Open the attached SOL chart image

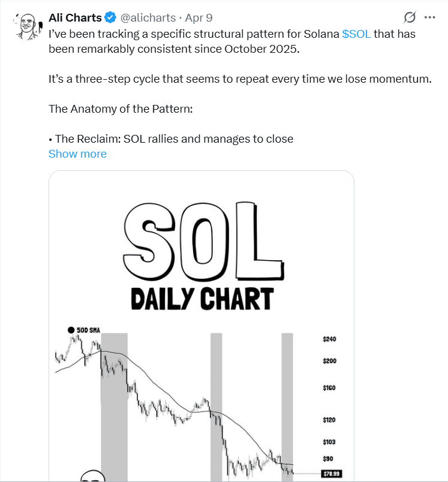tap(202, 324)
